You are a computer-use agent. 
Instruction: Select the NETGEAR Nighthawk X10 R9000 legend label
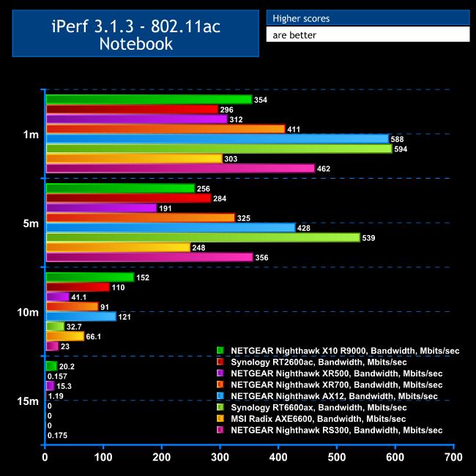[x=345, y=351]
